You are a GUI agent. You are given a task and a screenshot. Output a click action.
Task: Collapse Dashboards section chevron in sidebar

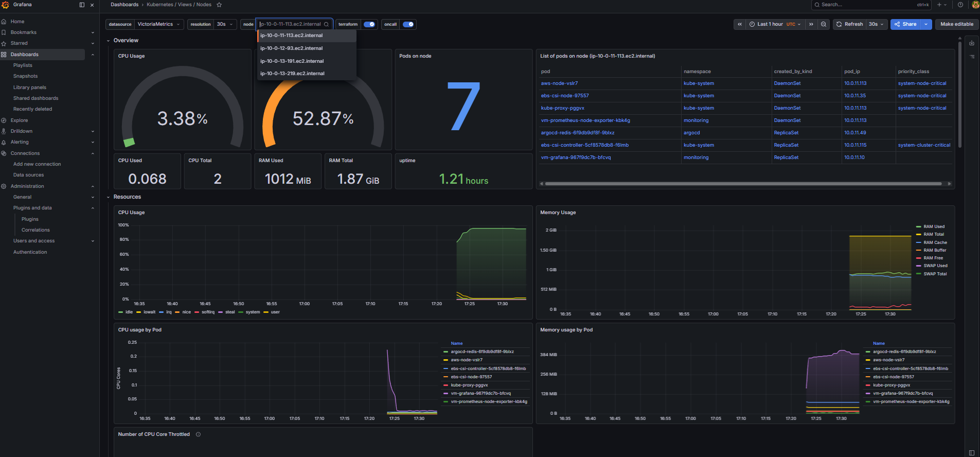[93, 55]
